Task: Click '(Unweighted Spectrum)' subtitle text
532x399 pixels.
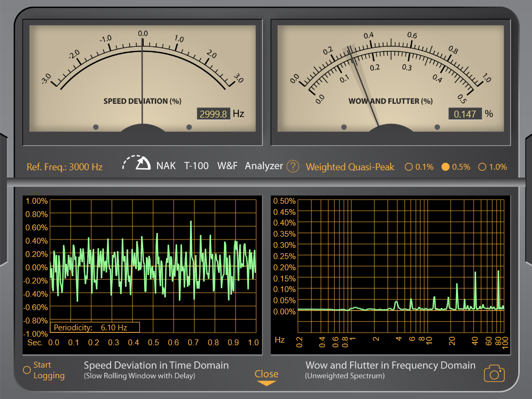Action: click(x=345, y=376)
